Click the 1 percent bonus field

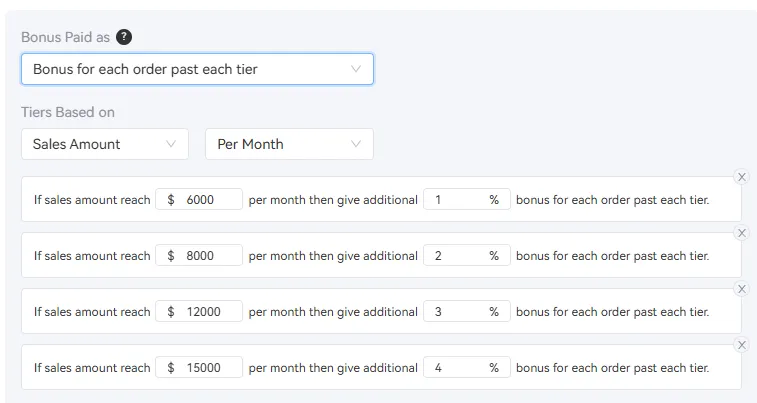[456, 200]
